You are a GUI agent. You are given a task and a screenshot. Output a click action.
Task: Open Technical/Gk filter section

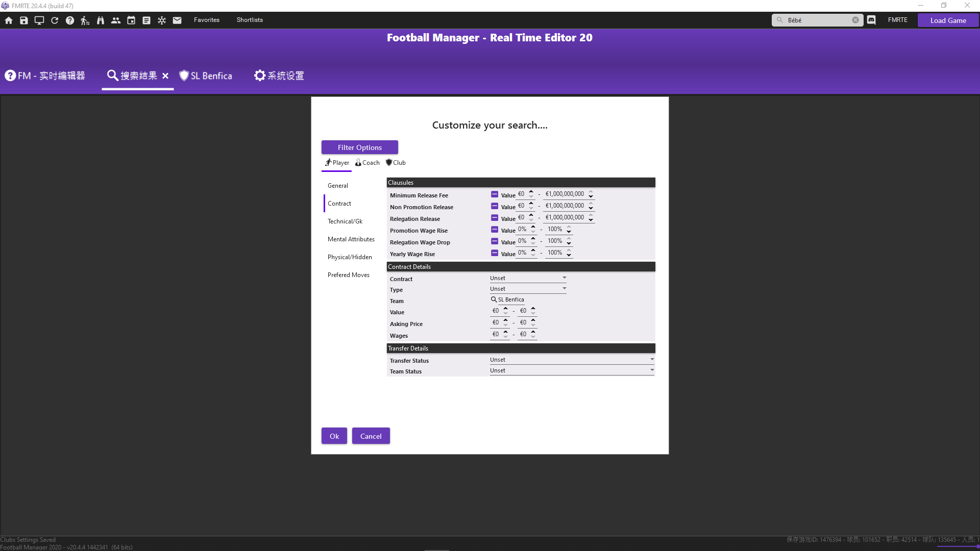pyautogui.click(x=345, y=221)
